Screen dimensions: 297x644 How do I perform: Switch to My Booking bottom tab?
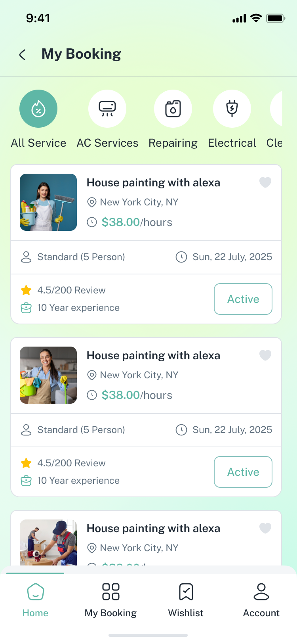pos(110,600)
